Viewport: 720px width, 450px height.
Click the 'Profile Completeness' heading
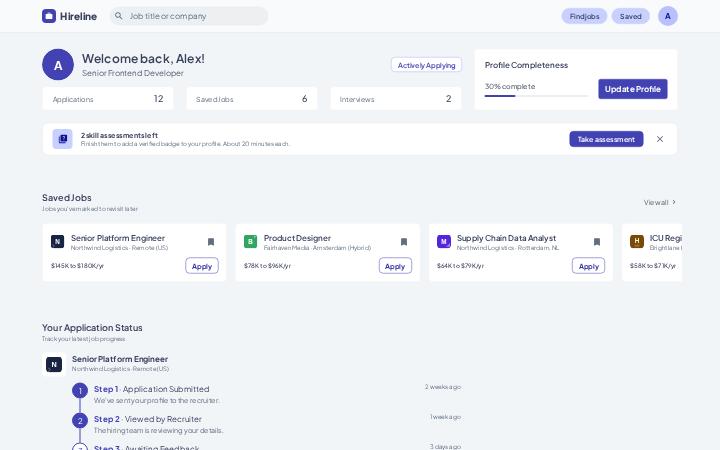point(526,65)
